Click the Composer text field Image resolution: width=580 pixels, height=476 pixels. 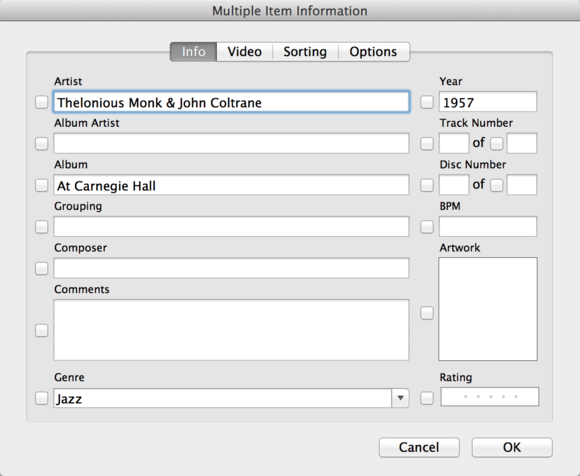pyautogui.click(x=232, y=268)
